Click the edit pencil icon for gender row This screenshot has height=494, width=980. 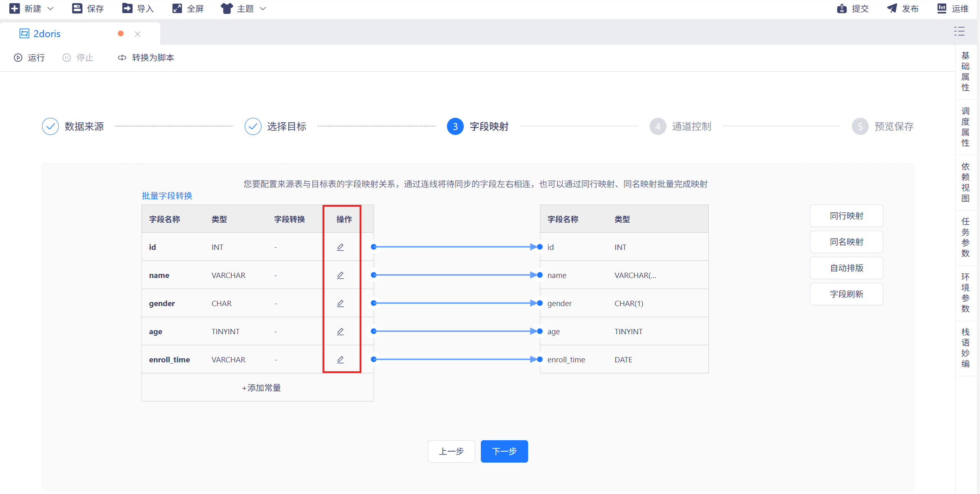[x=340, y=303]
